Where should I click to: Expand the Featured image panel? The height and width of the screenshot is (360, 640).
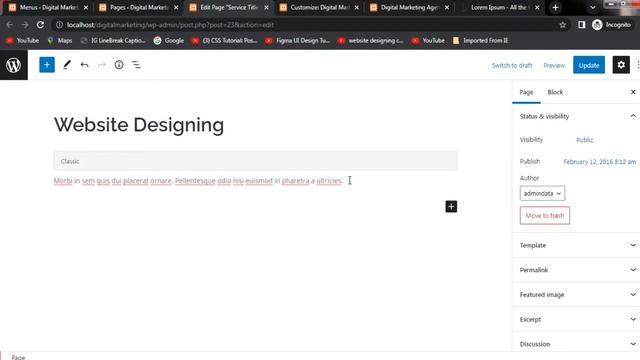tap(576, 295)
